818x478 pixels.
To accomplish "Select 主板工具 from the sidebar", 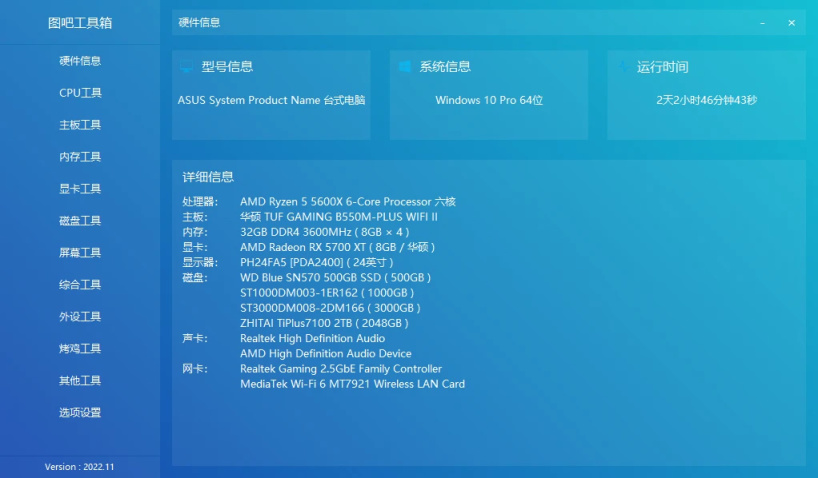I will [80, 125].
